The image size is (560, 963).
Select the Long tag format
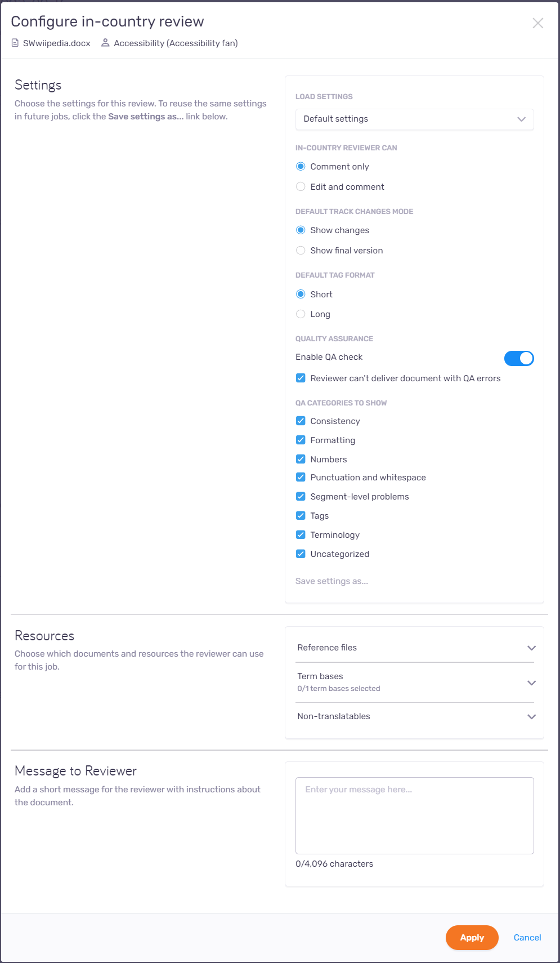click(x=301, y=314)
